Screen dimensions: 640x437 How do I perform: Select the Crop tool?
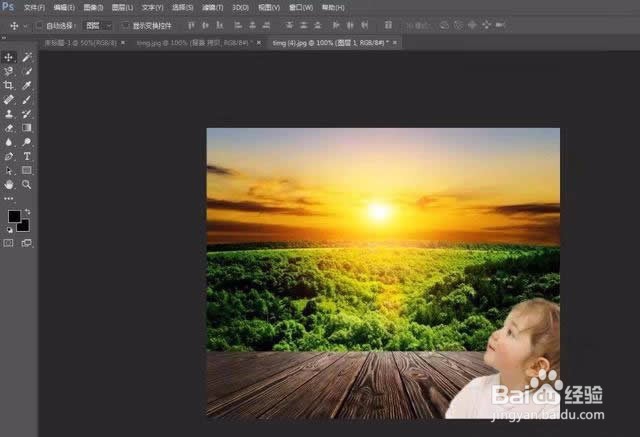tap(9, 85)
